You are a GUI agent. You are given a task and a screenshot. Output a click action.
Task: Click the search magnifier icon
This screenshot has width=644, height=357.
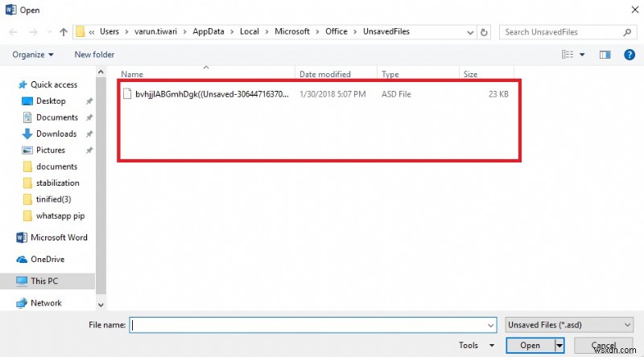[627, 32]
